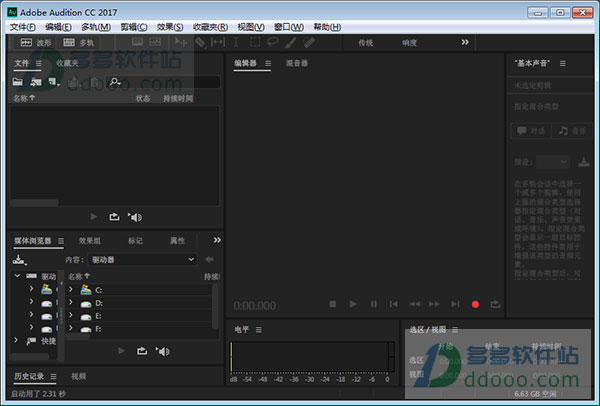600x406 pixels.
Task: Switch to the 标记 tab
Action: [135, 241]
